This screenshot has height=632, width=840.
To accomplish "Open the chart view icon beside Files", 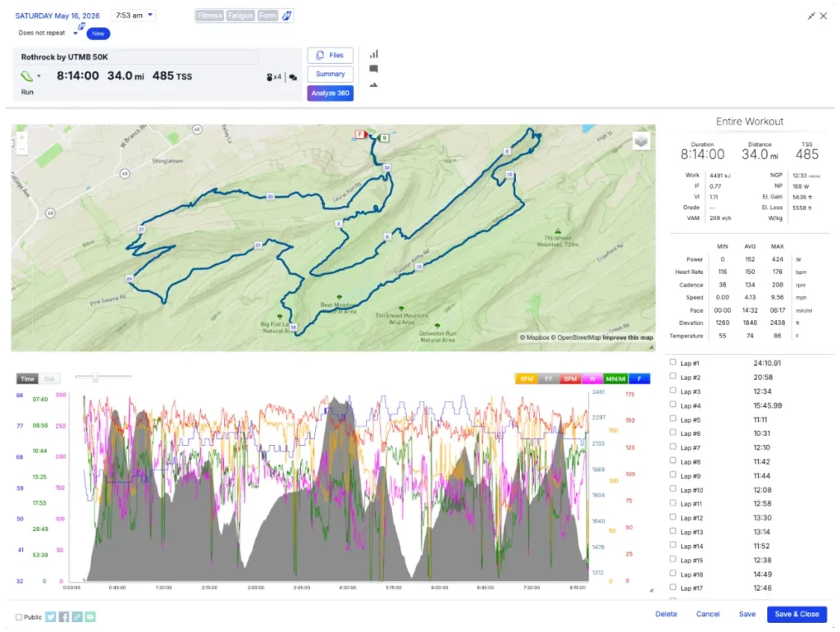I will (x=374, y=54).
